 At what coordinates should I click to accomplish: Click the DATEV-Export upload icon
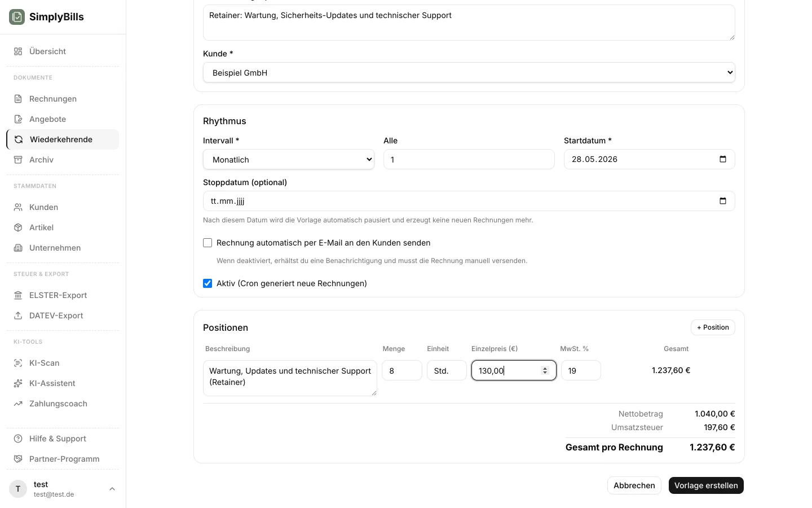(18, 316)
